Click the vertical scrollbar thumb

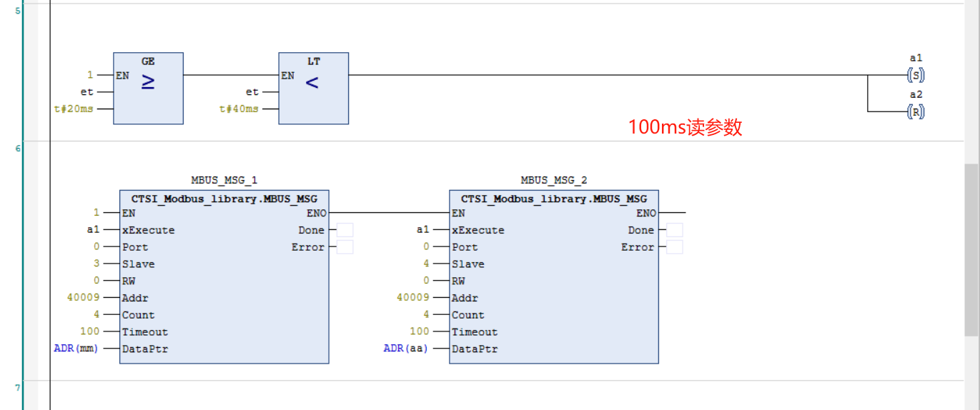[x=972, y=249]
